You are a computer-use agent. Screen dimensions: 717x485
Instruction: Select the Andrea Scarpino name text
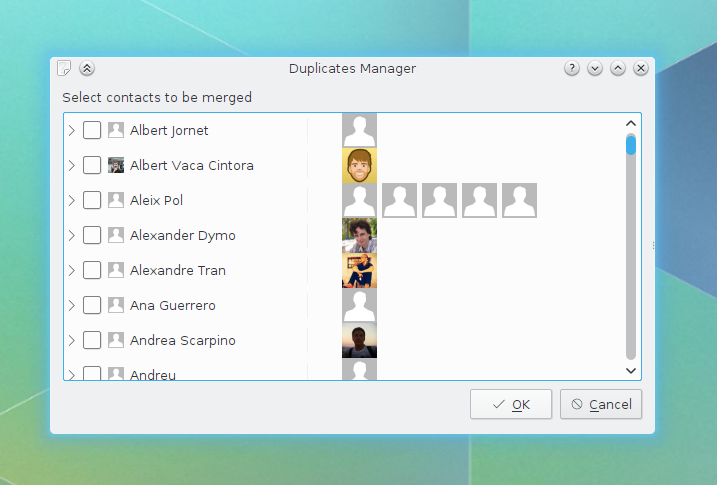(182, 340)
